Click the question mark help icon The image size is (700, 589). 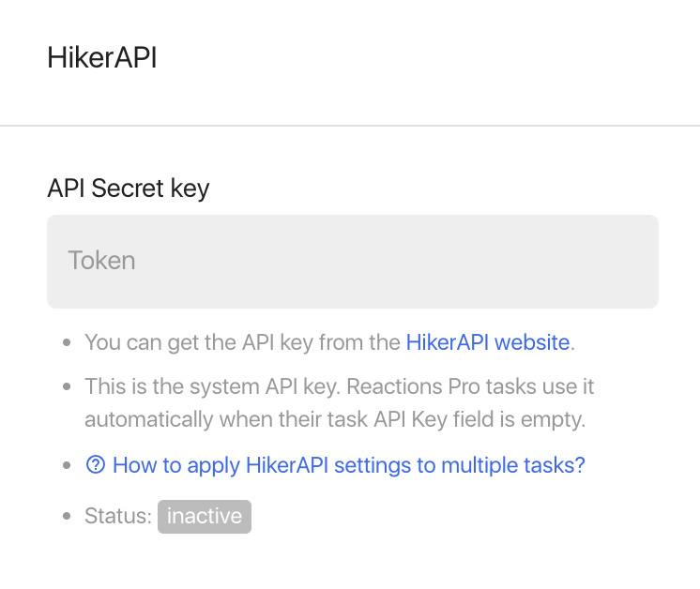click(95, 464)
